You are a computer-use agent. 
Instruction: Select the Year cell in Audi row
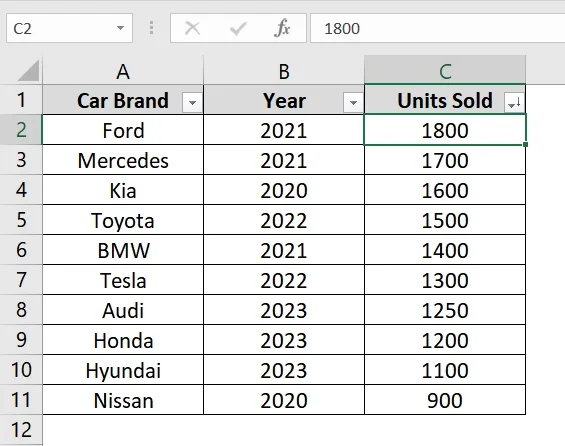click(284, 309)
